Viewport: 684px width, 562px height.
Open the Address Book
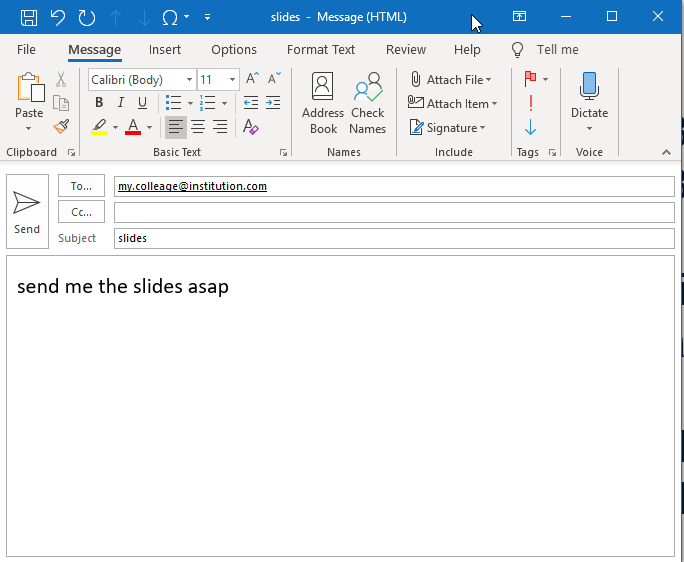[x=323, y=103]
